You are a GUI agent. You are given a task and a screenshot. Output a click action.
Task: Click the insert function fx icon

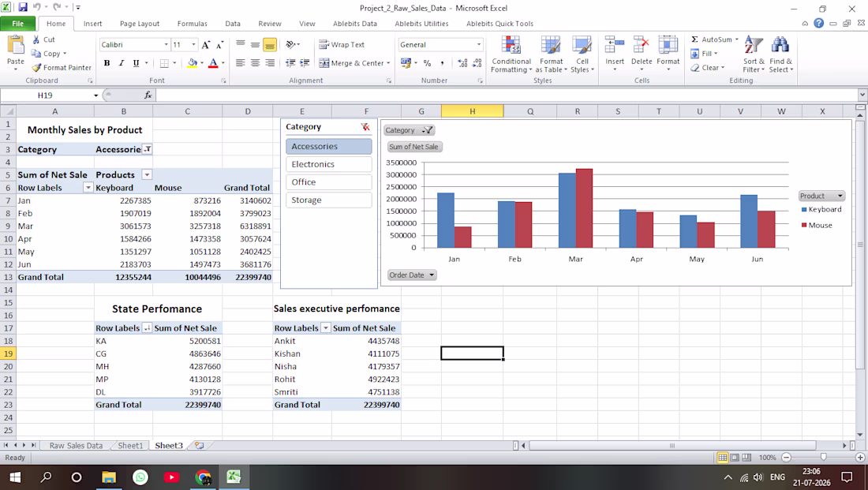[148, 95]
